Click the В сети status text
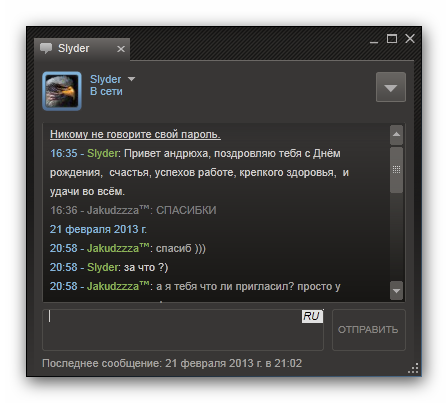The height and width of the screenshot is (403, 448). (106, 91)
